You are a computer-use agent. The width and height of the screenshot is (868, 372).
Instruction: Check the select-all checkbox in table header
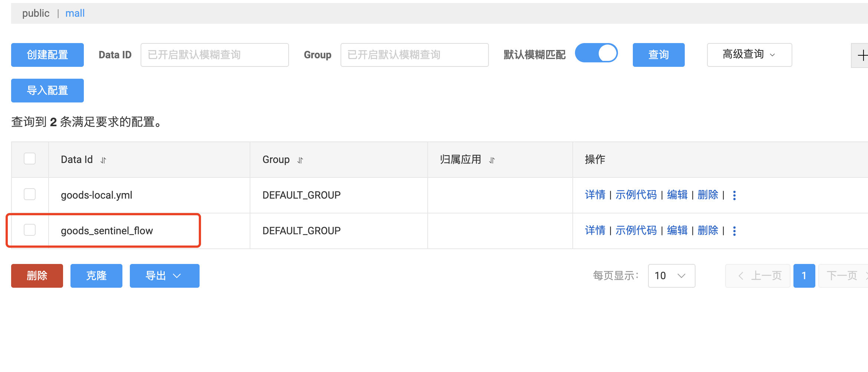(30, 159)
